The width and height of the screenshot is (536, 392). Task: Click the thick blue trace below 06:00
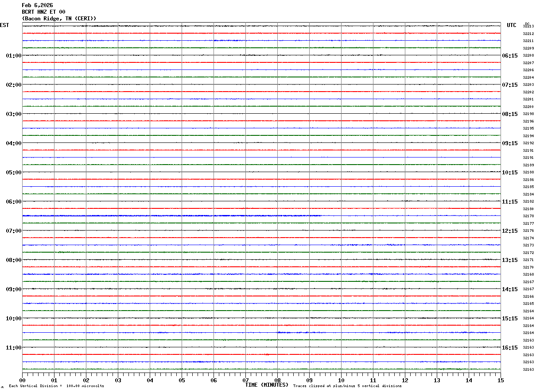click(x=172, y=216)
